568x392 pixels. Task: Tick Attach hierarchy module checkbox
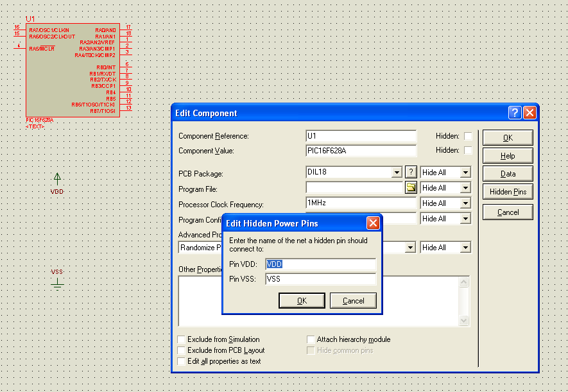(x=311, y=339)
